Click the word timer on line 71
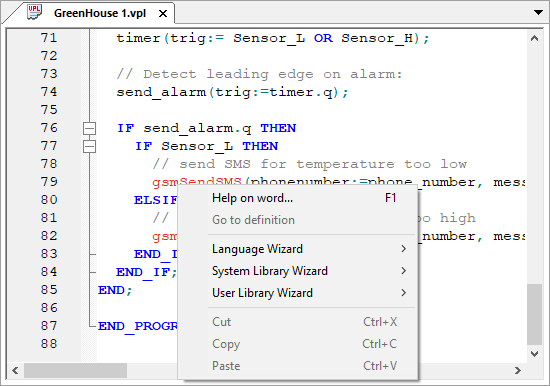This screenshot has width=550, height=386. coord(139,38)
